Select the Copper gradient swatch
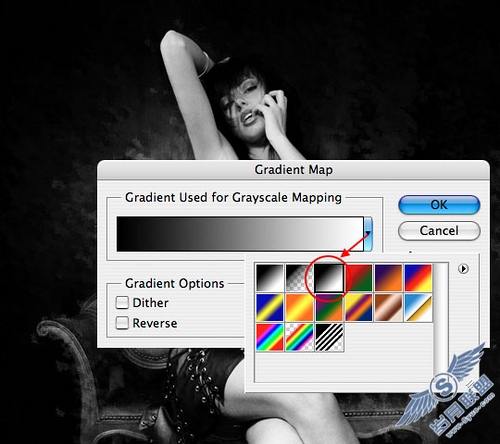The image size is (500, 444). coord(388,308)
